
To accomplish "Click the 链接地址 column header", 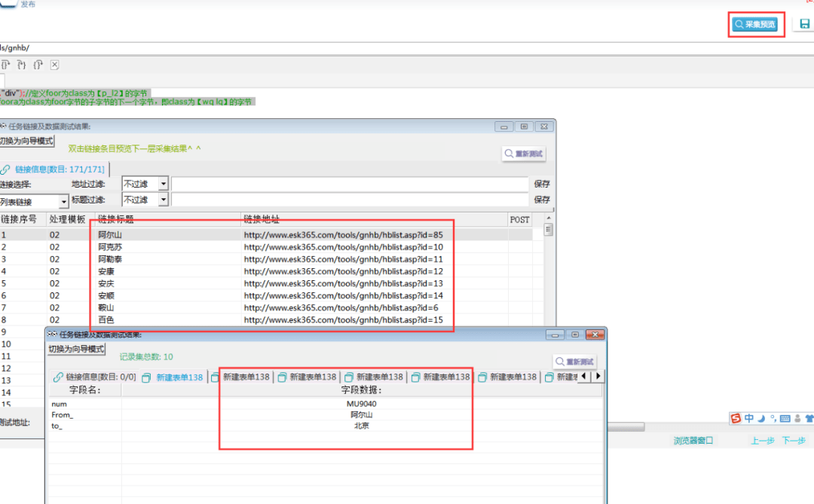I will click(375, 219).
